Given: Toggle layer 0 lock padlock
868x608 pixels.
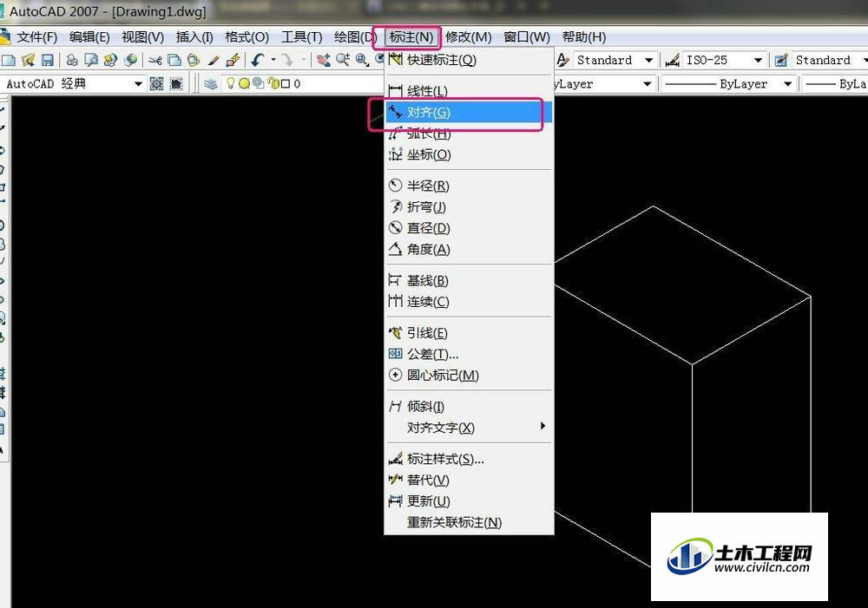Looking at the screenshot, I should pos(273,83).
